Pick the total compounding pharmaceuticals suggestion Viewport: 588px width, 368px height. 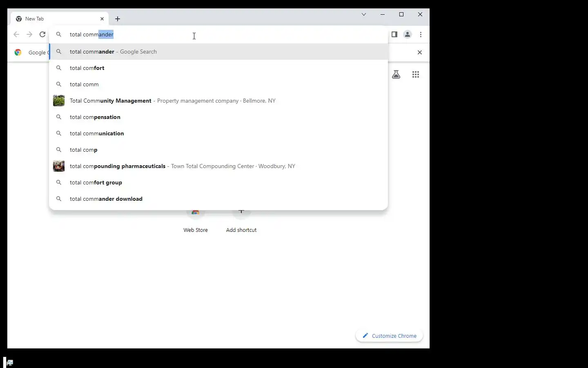coord(218,166)
